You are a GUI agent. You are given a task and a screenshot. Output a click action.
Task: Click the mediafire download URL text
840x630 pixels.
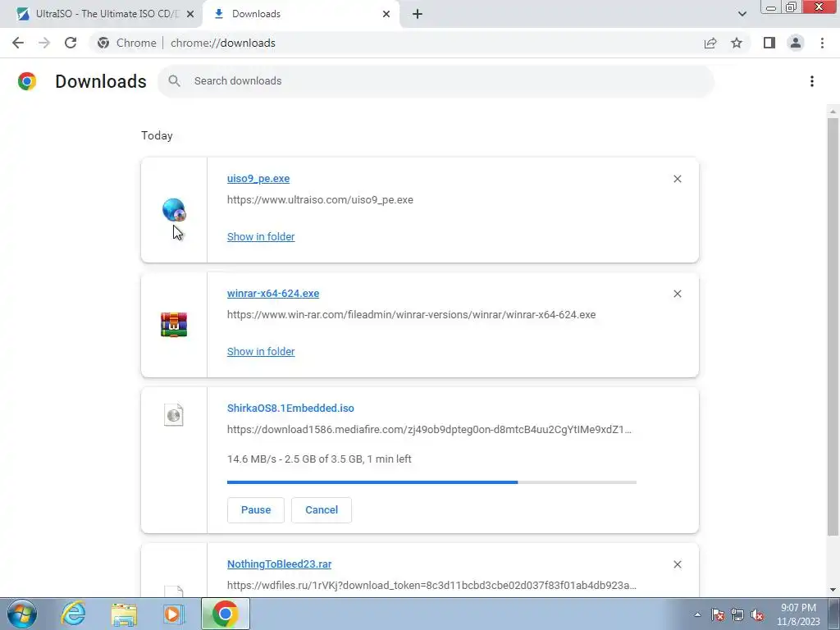429,430
